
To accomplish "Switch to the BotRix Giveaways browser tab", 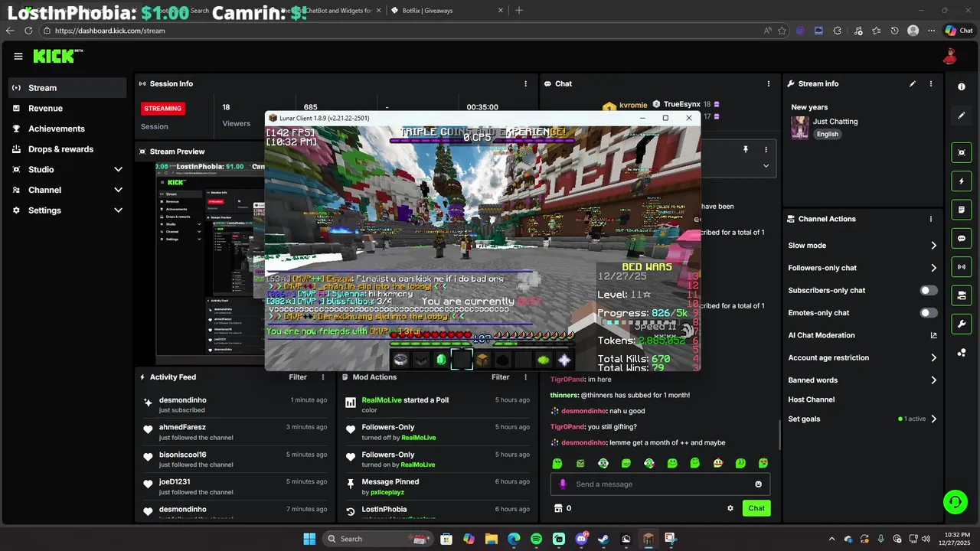I will coord(446,11).
